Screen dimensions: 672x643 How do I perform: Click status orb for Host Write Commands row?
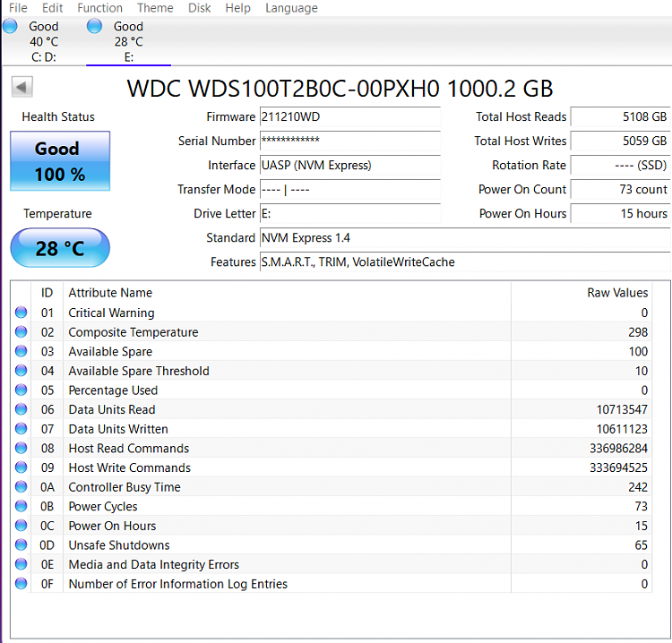(21, 467)
